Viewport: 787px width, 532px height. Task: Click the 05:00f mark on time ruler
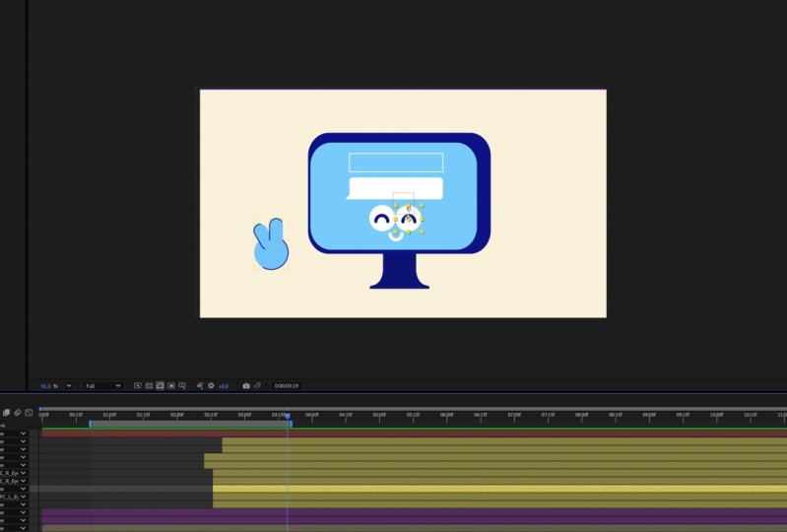(x=379, y=415)
